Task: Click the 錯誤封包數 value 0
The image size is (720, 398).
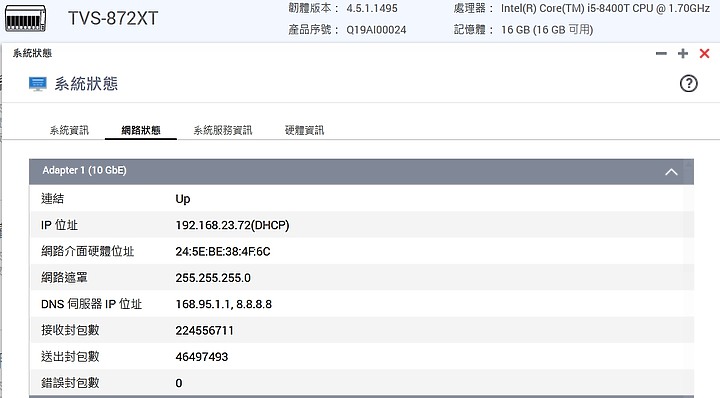Action: (x=179, y=383)
